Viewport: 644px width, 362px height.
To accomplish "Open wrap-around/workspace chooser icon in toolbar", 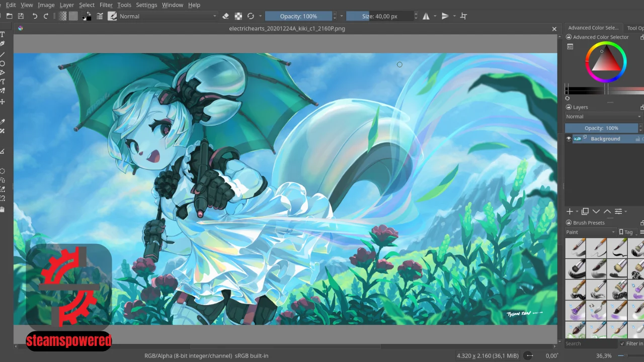I will 463,16.
